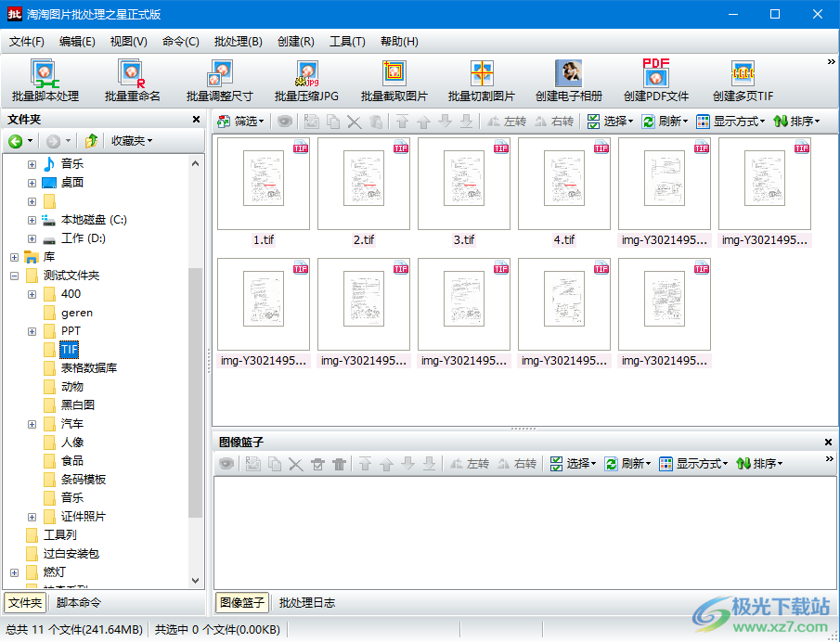Open the 创建多页TIF tool
Viewport: 840px width, 642px height.
[743, 80]
